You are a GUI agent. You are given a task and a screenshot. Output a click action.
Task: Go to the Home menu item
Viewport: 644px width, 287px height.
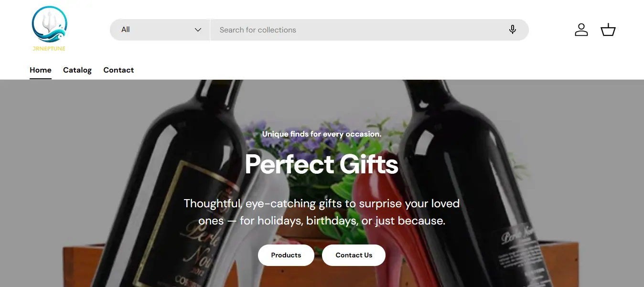pos(41,70)
